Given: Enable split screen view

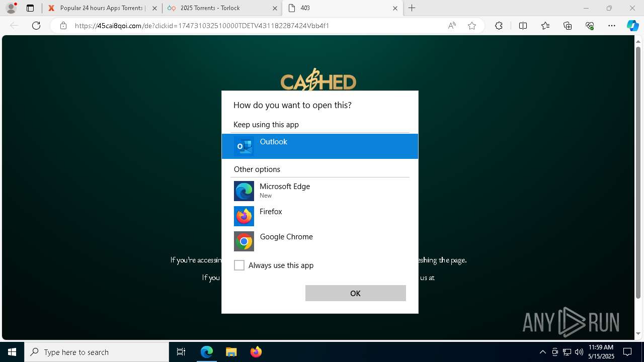Looking at the screenshot, I should coord(523,26).
